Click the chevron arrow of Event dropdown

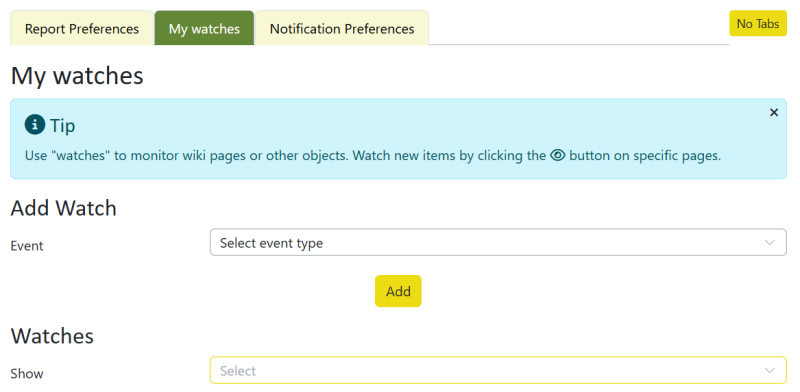[x=769, y=243]
